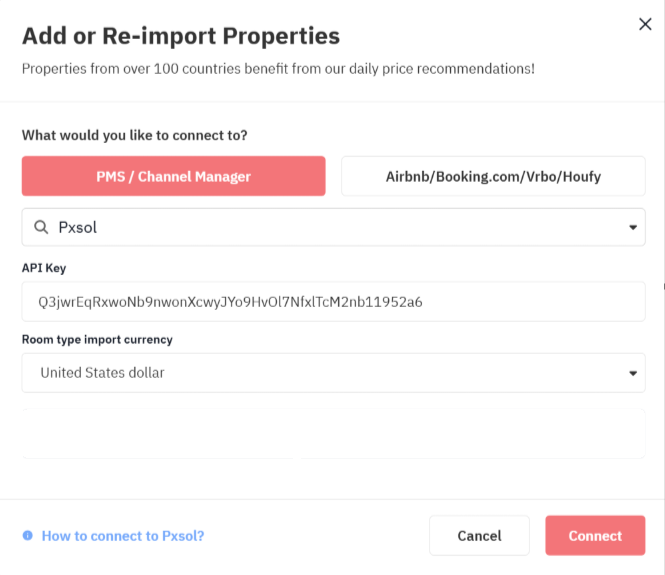This screenshot has height=575, width=665.
Task: Select the PMS / Channel Manager tab
Action: (x=174, y=176)
